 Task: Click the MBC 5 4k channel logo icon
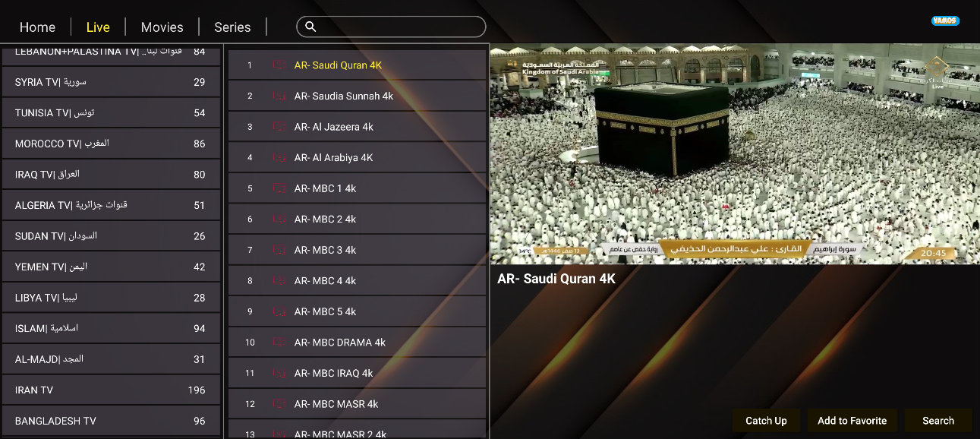[279, 311]
